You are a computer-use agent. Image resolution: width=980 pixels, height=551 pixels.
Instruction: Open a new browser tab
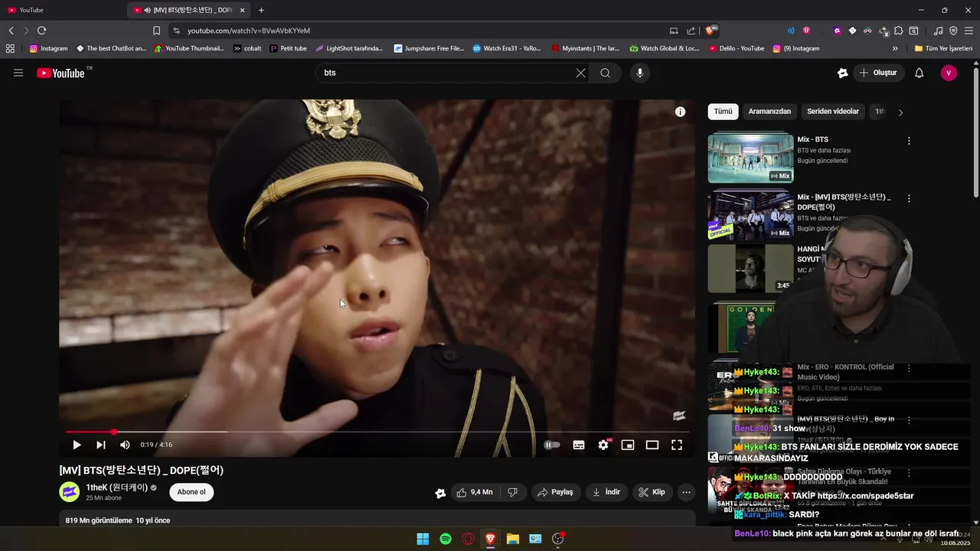point(261,10)
